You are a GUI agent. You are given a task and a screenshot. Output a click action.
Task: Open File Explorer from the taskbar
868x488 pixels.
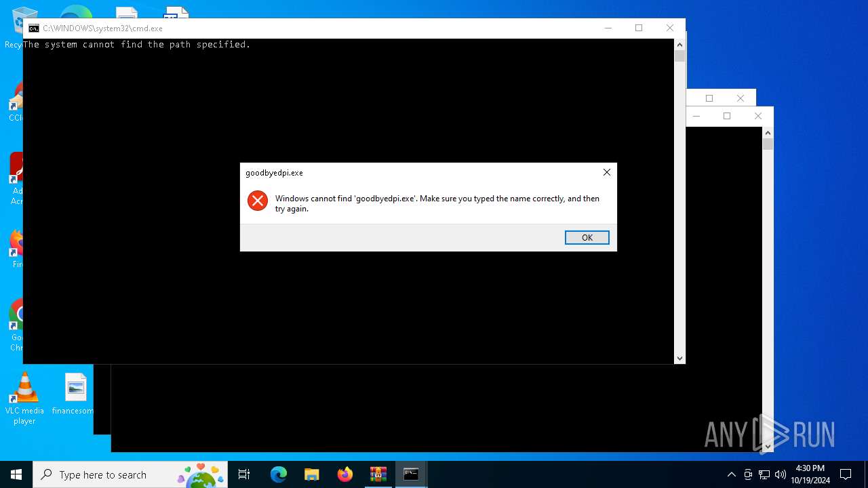coord(312,474)
